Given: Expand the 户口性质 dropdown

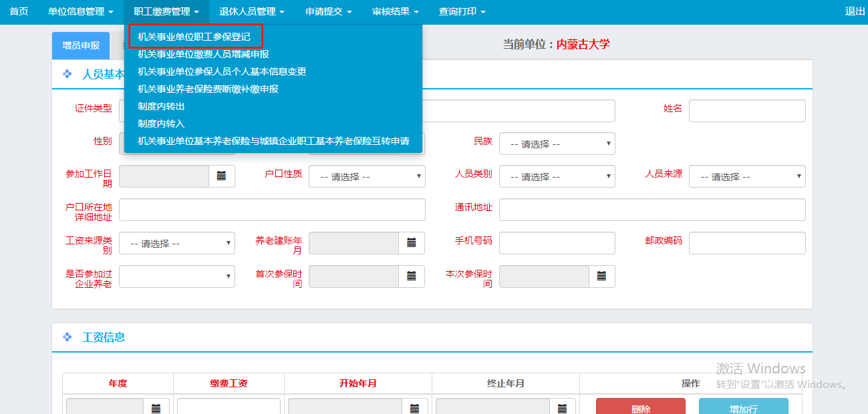Looking at the screenshot, I should [x=367, y=176].
